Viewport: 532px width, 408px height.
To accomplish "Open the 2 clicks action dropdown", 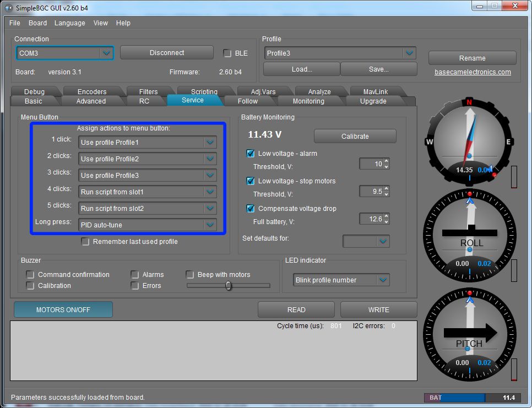I will pyautogui.click(x=147, y=159).
